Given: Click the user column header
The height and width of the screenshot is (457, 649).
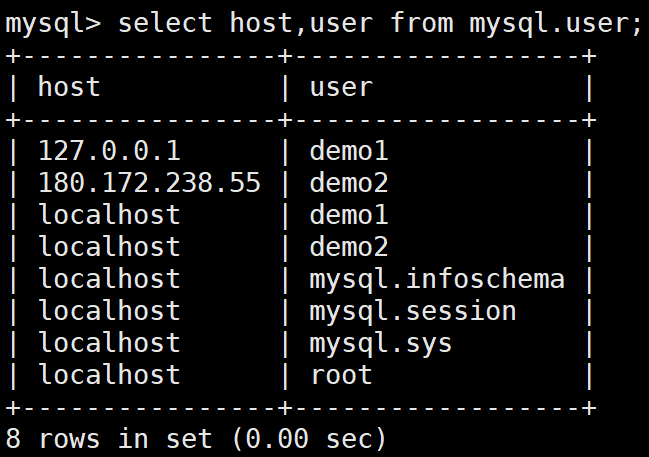Looking at the screenshot, I should click(x=340, y=87).
